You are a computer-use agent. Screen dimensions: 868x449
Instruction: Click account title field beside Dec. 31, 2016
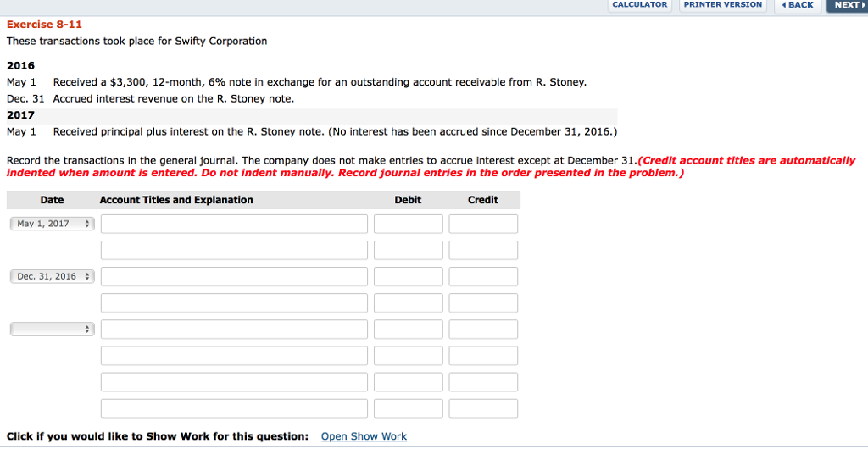234,276
